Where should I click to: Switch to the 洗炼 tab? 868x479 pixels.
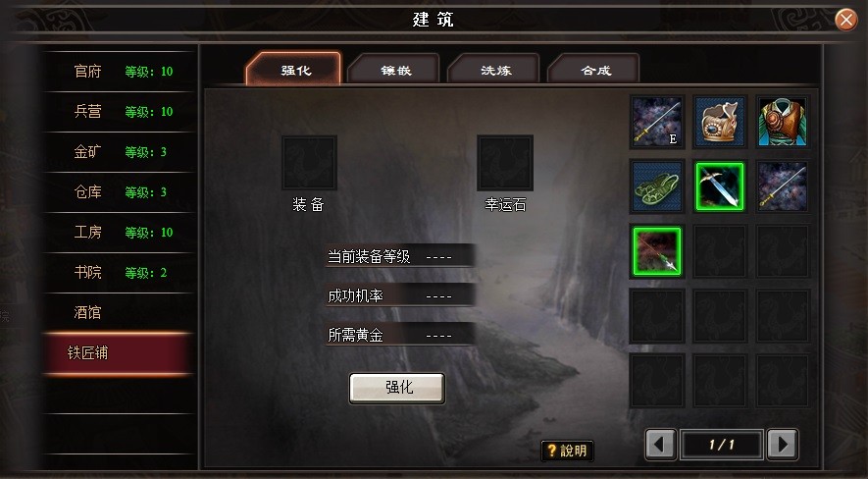(x=495, y=70)
